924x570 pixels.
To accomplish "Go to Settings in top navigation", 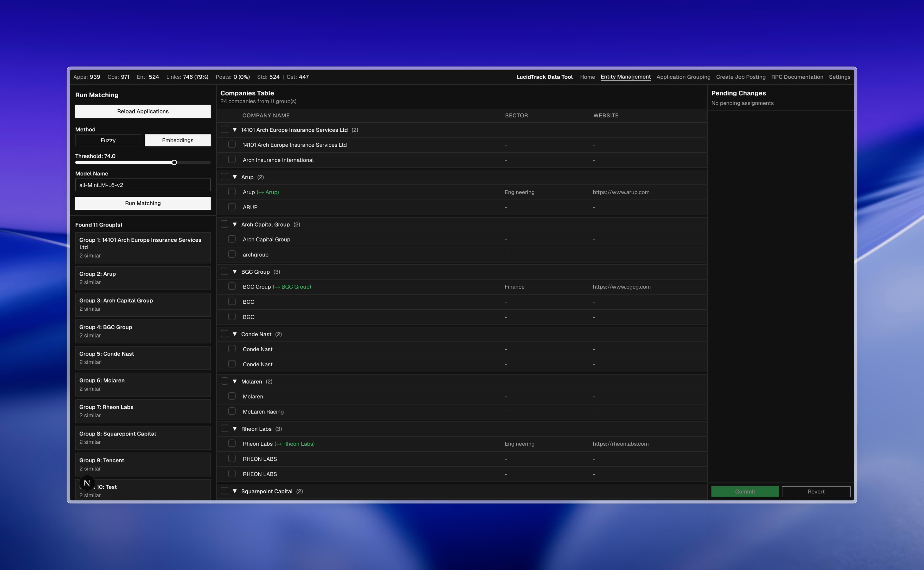I will (x=839, y=77).
